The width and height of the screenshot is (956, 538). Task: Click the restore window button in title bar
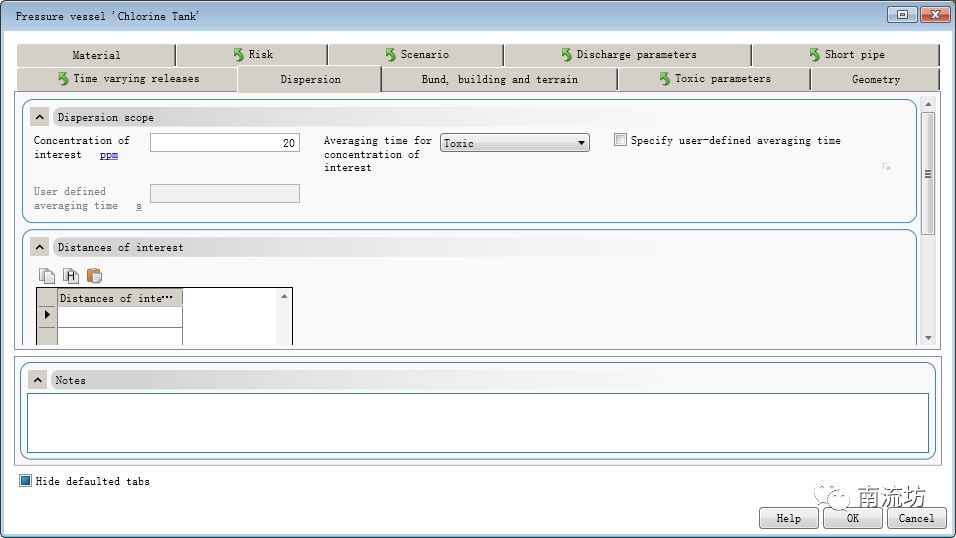(x=902, y=15)
